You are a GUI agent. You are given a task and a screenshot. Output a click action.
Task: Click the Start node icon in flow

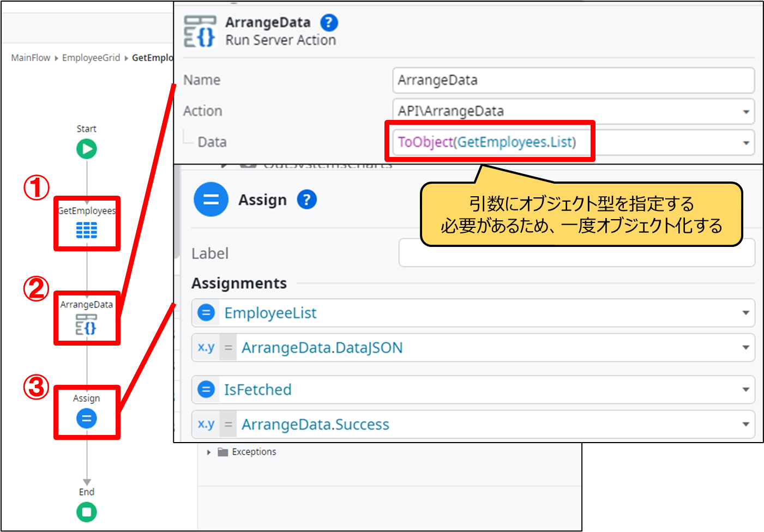tap(87, 149)
